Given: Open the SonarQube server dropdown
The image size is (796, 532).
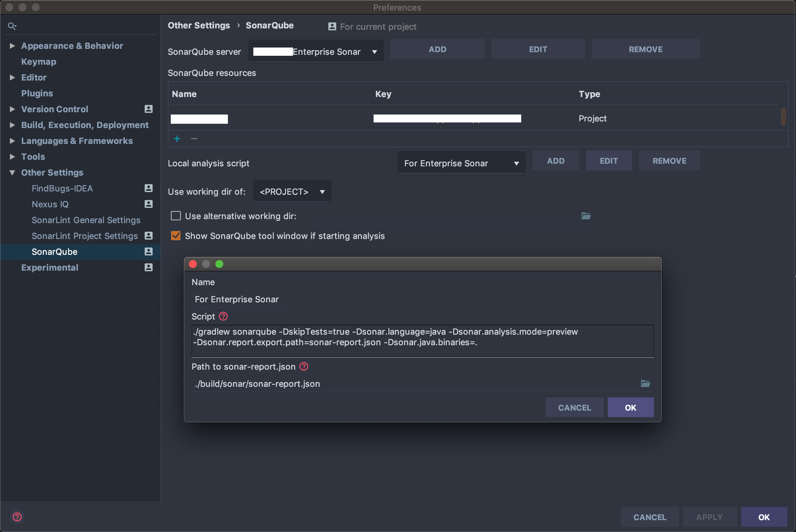Looking at the screenshot, I should [316, 51].
